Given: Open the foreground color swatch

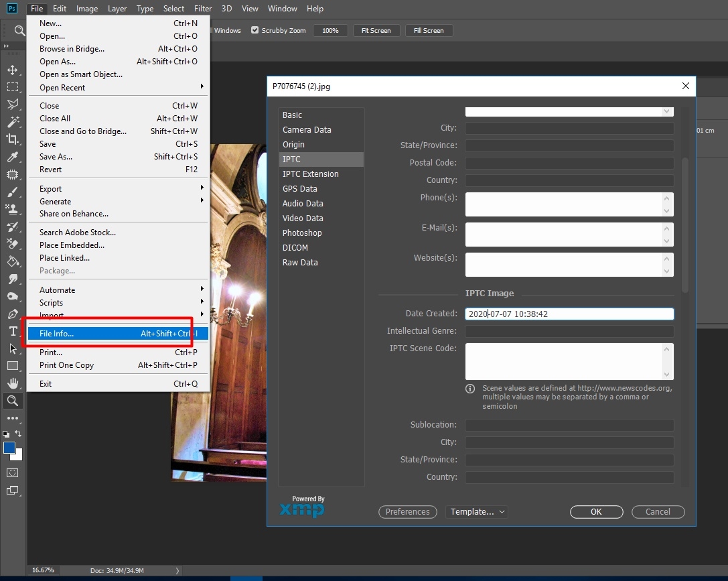Looking at the screenshot, I should point(9,448).
